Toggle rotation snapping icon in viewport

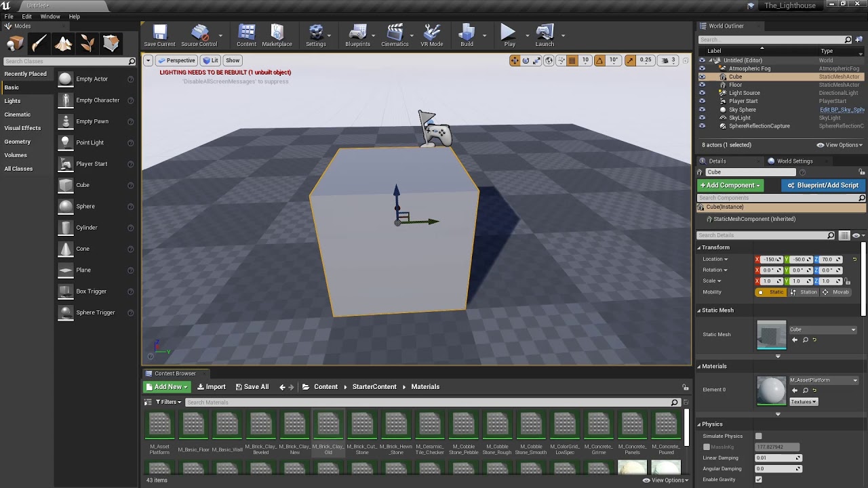click(599, 60)
